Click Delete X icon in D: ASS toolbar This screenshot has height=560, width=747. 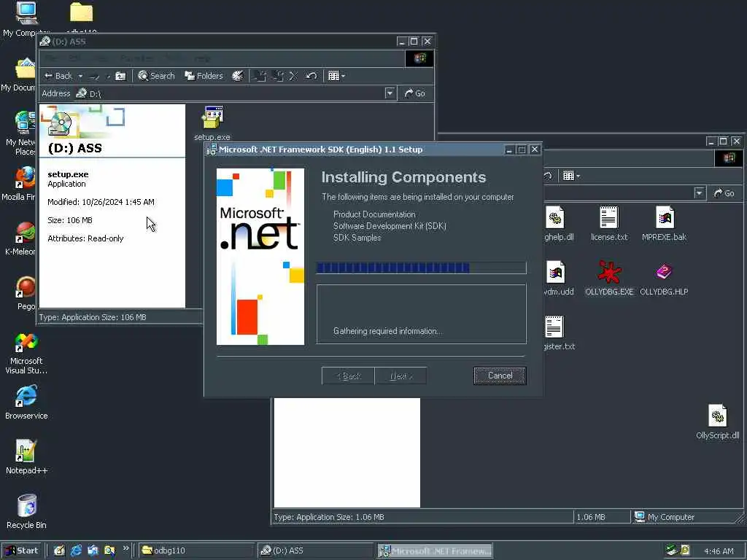pos(293,76)
